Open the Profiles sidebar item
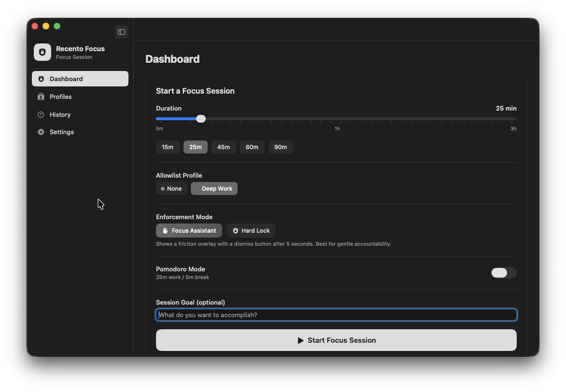 pos(80,97)
